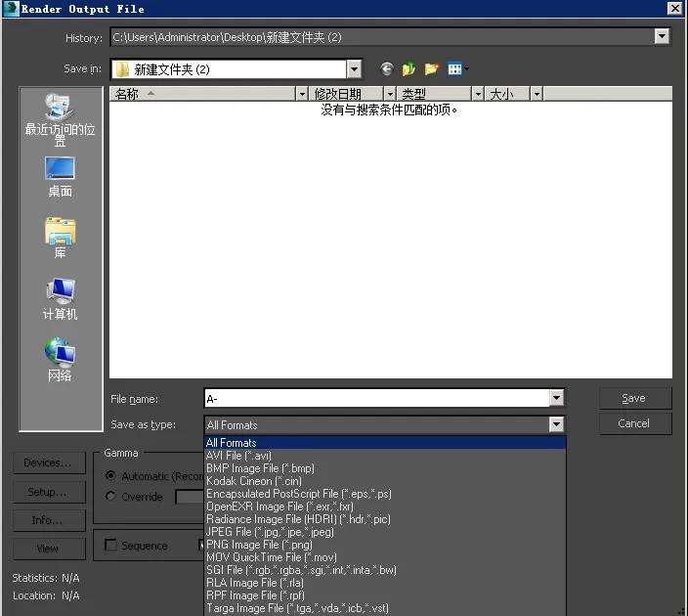Screen dimensions: 688x616
Task: Select 桌面 desktop shortcut
Action: tap(61, 177)
